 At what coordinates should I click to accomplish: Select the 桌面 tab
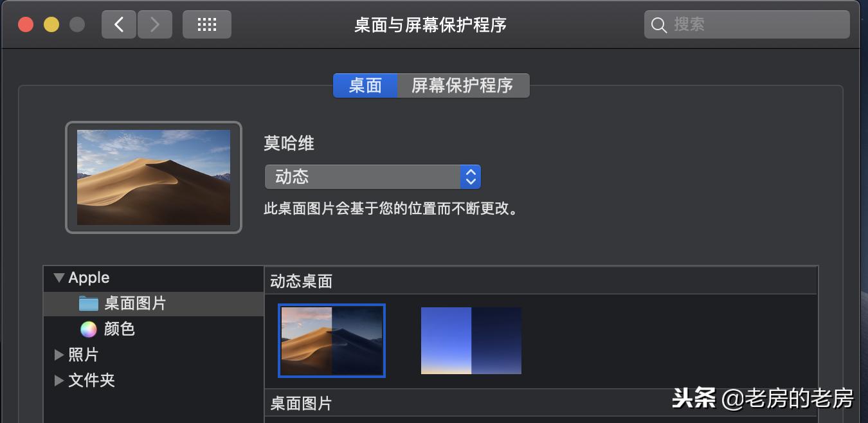coord(365,85)
